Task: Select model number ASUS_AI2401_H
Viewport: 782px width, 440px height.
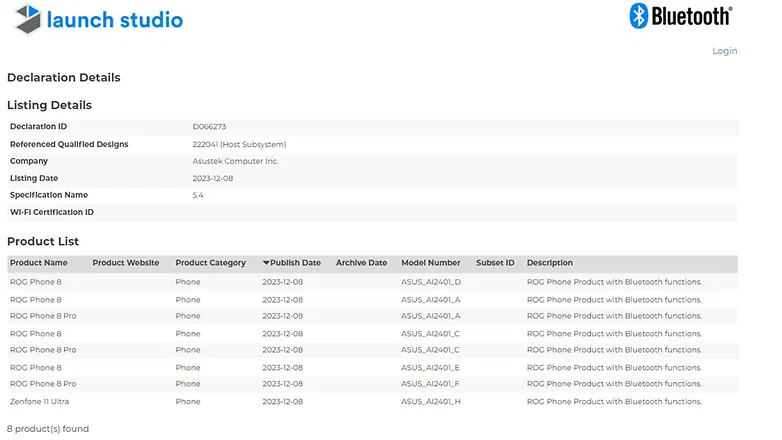Action: [430, 401]
